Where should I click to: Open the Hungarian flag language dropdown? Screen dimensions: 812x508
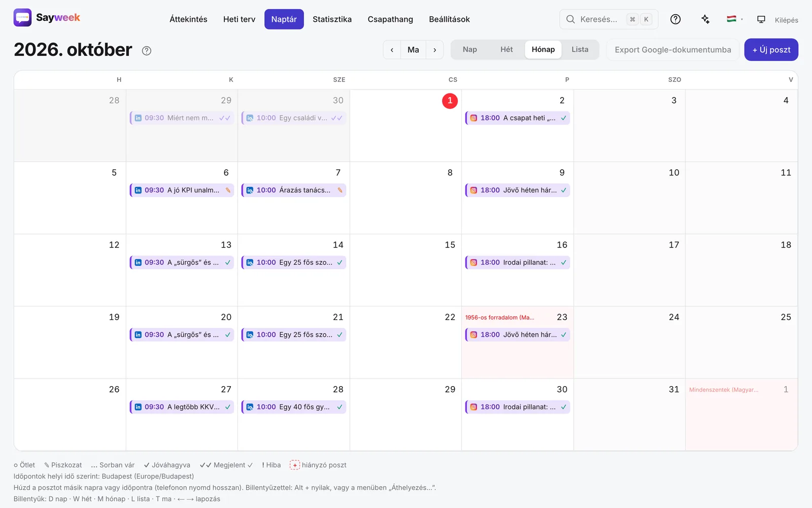coord(734,19)
